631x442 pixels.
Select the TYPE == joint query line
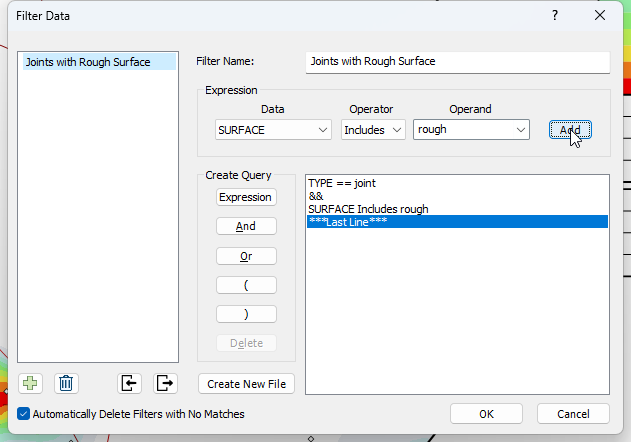457,183
